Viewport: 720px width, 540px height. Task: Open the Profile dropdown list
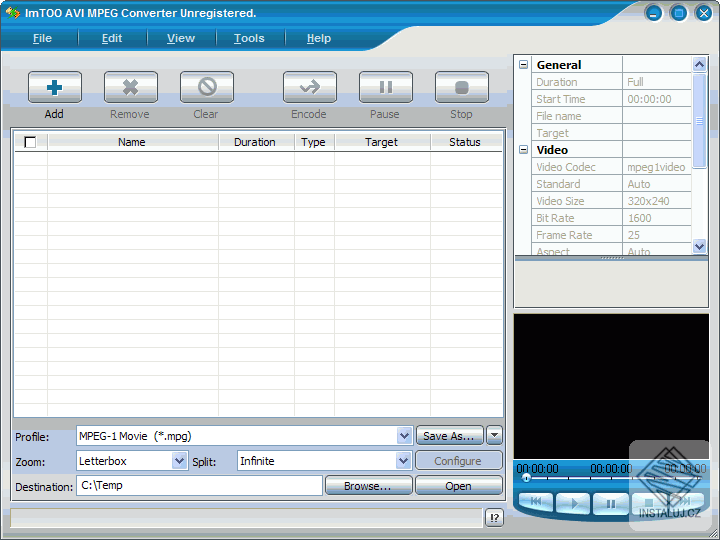[404, 436]
